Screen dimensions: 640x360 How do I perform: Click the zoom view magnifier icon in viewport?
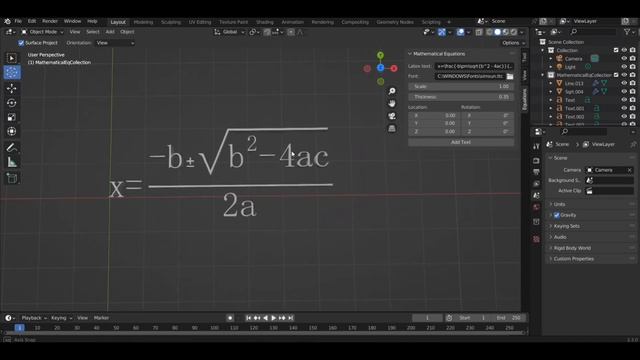tap(392, 91)
